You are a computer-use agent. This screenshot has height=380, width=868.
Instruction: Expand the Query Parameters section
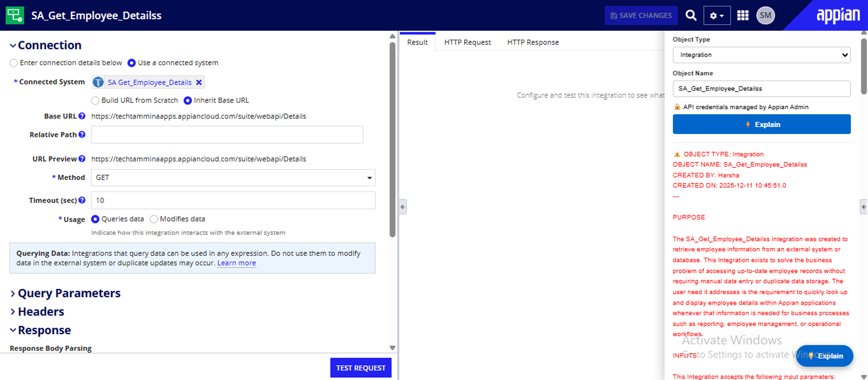13,293
